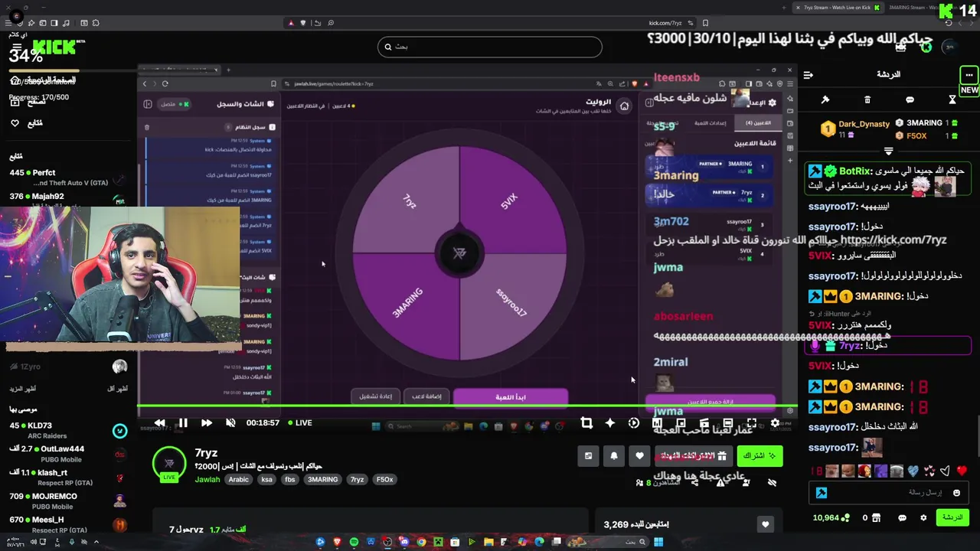The height and width of the screenshot is (551, 980).
Task: Open the player settings gear
Action: click(775, 422)
